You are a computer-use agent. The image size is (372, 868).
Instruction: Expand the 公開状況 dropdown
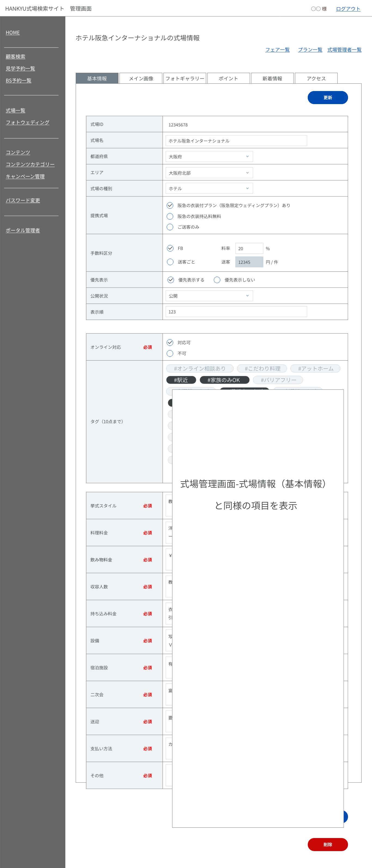tap(209, 295)
